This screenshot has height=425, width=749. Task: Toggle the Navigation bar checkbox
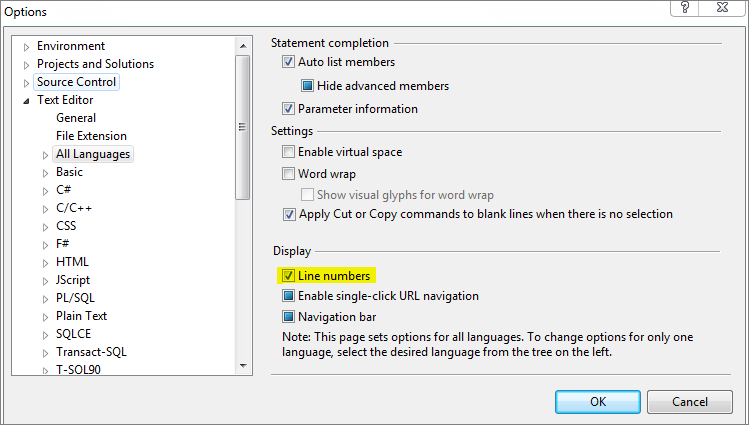[288, 317]
